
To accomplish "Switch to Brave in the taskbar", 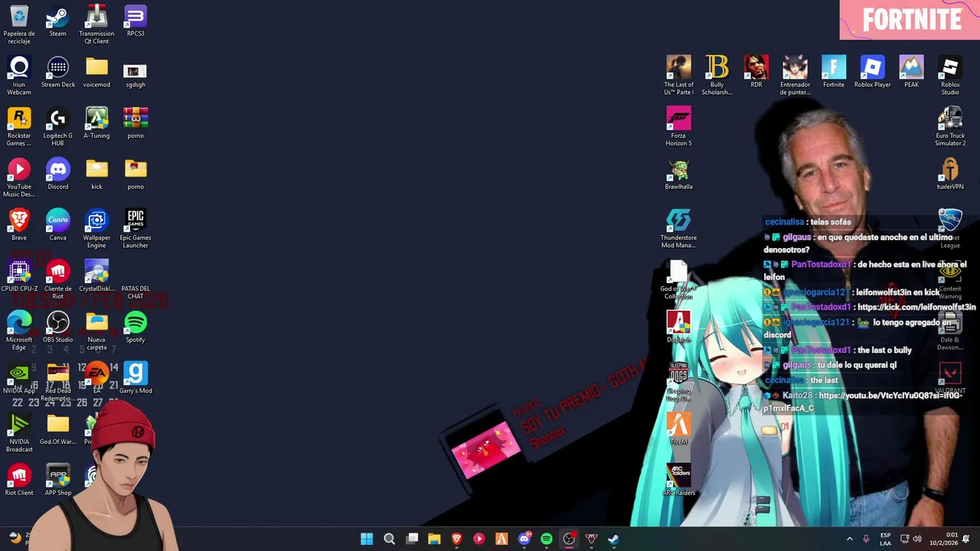I will (457, 539).
